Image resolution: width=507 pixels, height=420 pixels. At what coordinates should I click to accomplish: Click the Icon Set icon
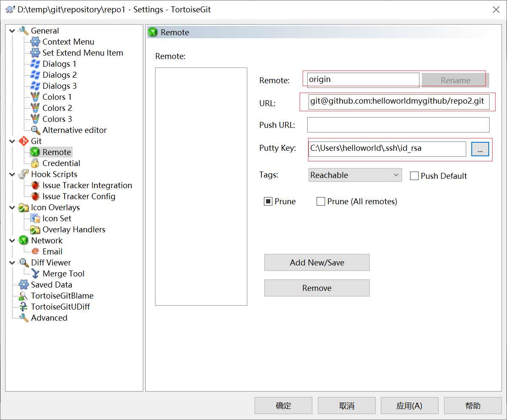pos(35,218)
